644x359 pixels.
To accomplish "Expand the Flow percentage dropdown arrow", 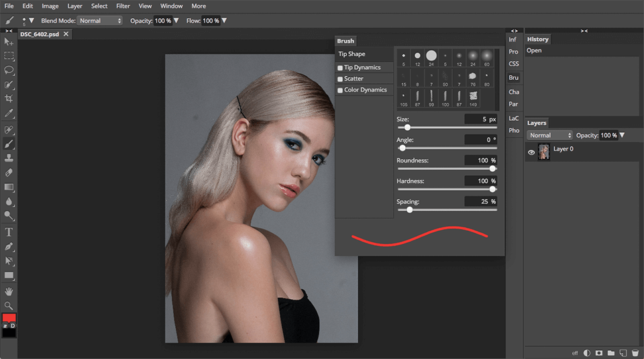I will pos(224,21).
